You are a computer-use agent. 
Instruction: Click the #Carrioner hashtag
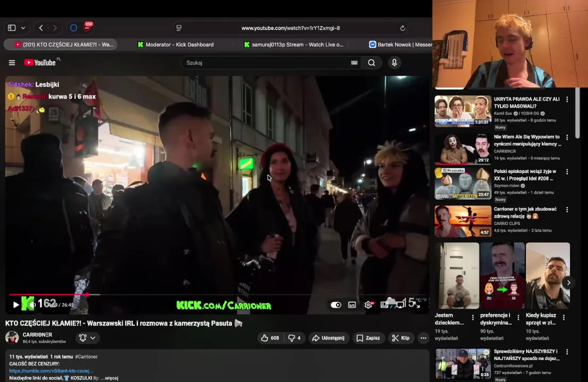(87, 357)
